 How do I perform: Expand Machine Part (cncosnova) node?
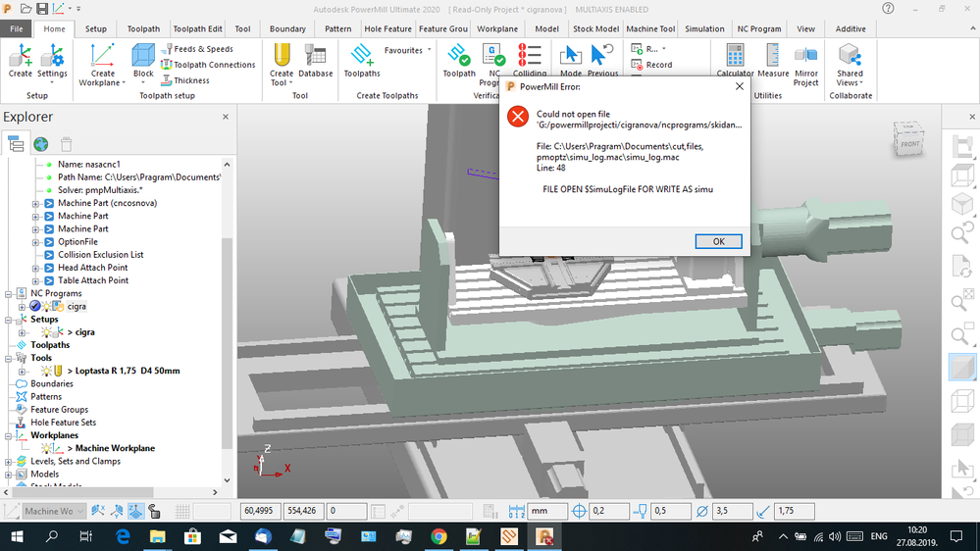click(x=35, y=203)
